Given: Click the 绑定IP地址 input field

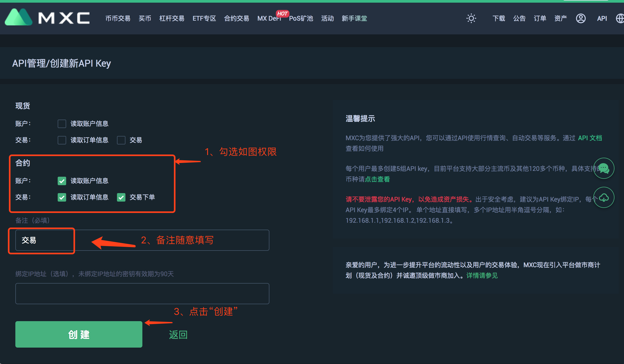Looking at the screenshot, I should [x=142, y=294].
